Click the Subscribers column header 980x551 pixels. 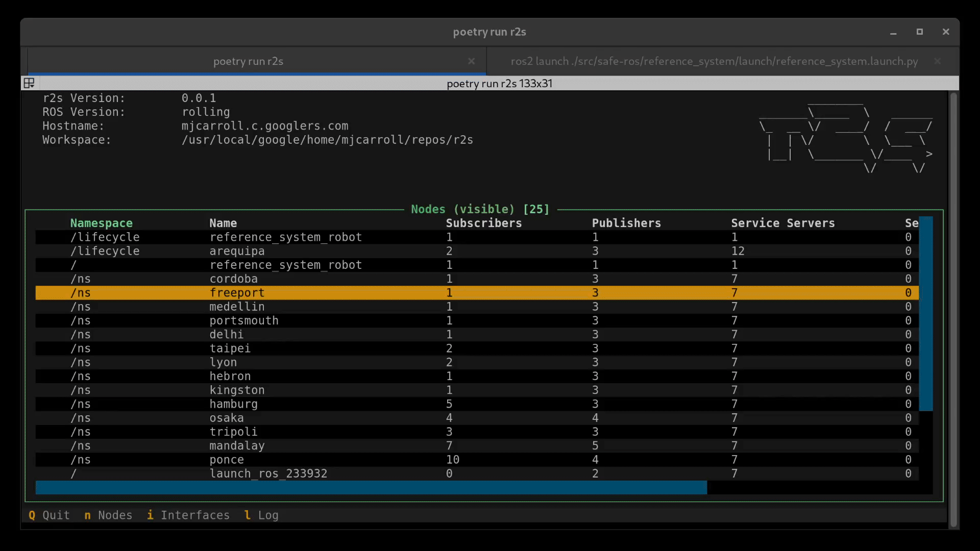pyautogui.click(x=483, y=223)
